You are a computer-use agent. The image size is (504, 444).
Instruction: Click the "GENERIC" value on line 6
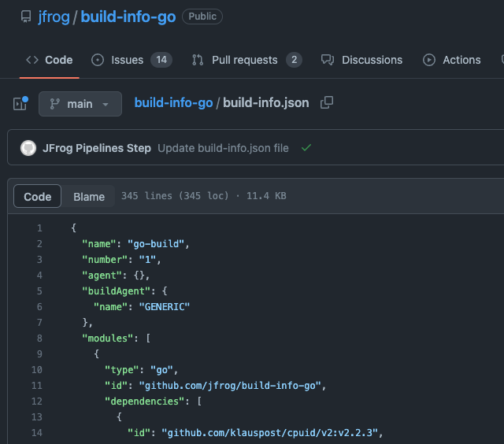pos(165,307)
